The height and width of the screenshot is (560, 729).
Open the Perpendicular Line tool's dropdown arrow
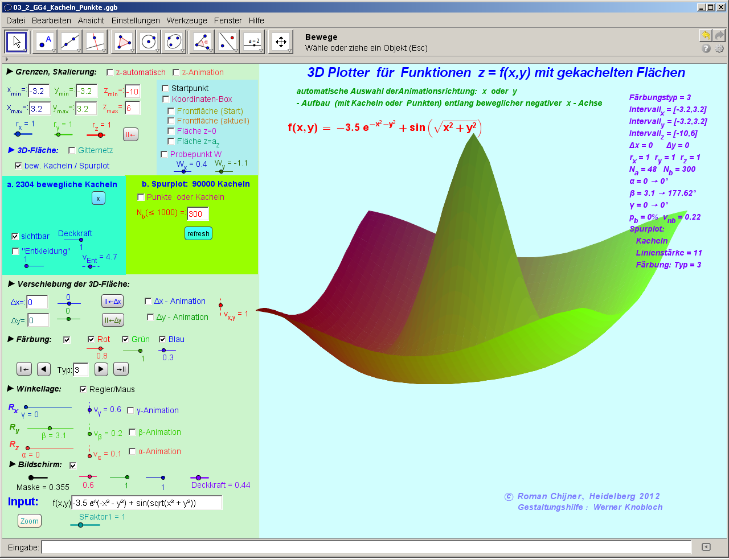[x=104, y=51]
